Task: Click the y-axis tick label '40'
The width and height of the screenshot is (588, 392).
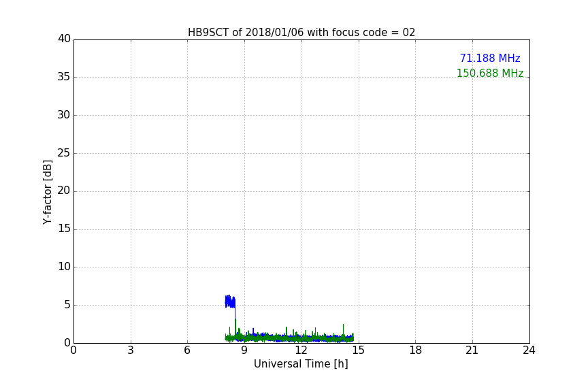Action: 64,39
